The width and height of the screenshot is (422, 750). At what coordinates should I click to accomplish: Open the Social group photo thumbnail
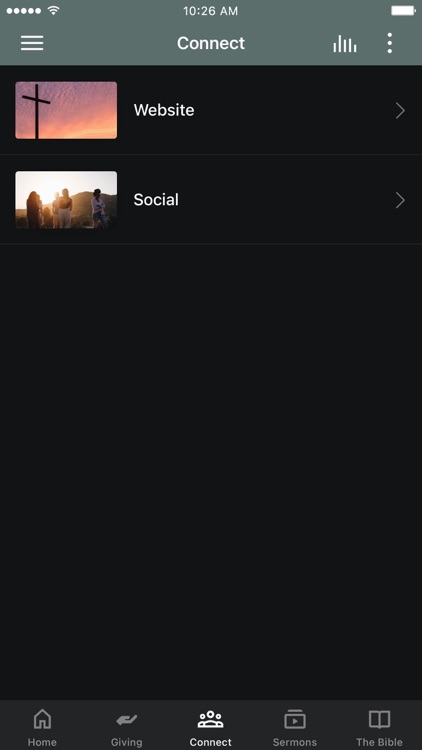coord(66,200)
